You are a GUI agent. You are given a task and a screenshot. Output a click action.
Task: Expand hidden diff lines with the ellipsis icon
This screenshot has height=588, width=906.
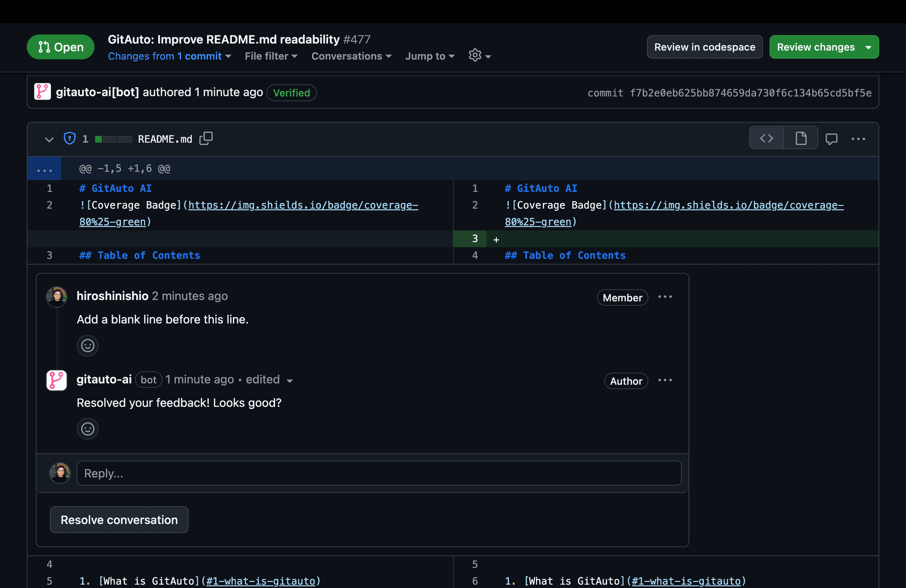point(44,168)
